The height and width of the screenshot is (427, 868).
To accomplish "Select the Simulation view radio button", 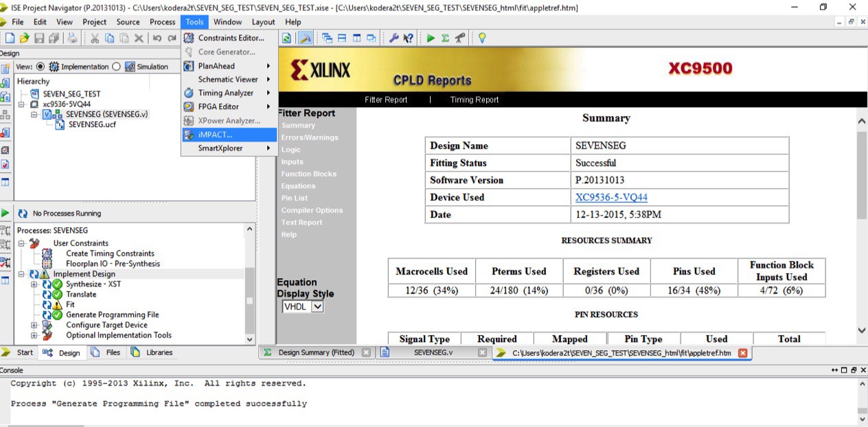I will point(116,67).
